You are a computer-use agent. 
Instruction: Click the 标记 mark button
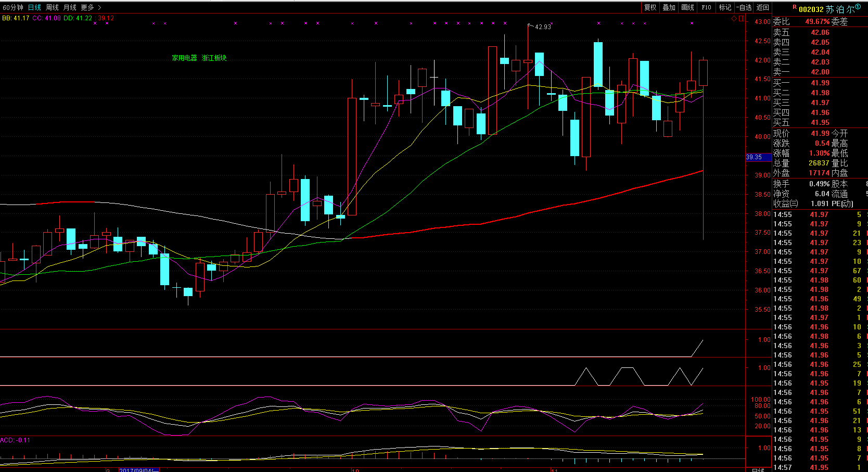click(x=725, y=7)
